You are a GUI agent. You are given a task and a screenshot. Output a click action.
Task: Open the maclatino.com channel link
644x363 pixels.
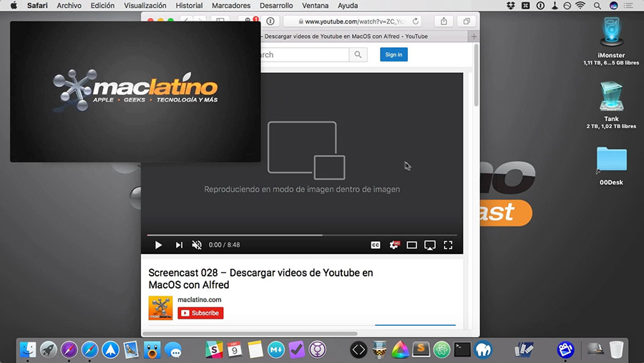click(x=199, y=300)
